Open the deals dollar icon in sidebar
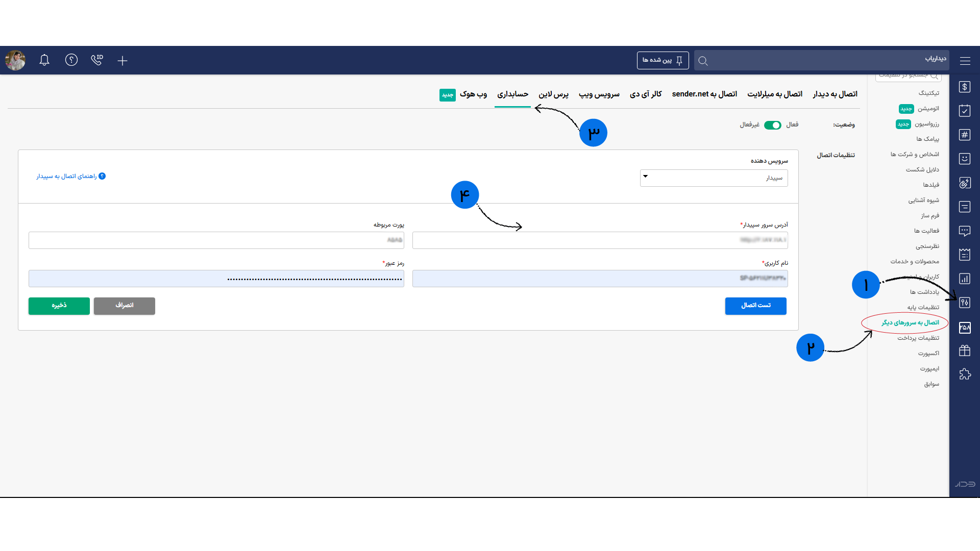980x551 pixels. [964, 87]
